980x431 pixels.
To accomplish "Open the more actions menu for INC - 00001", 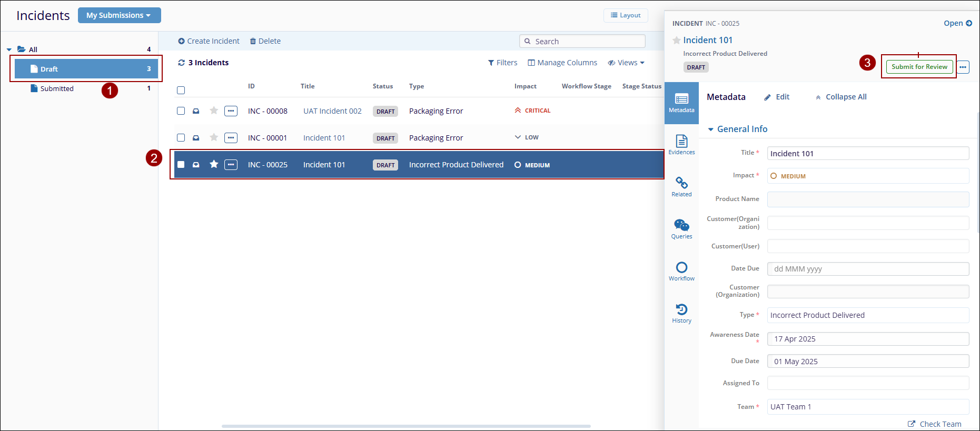I will point(231,138).
